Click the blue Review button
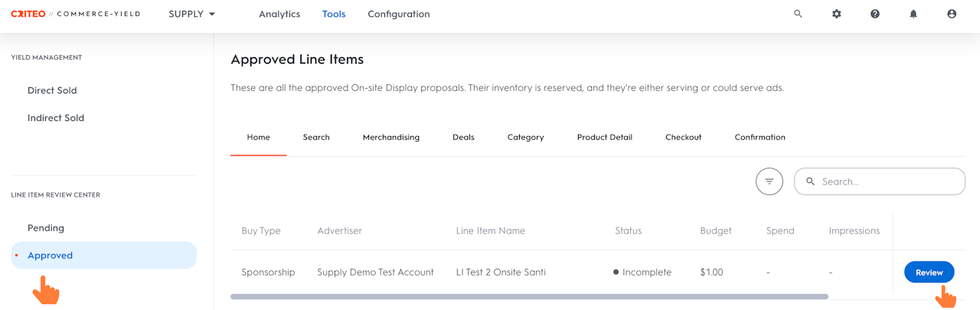This screenshot has height=310, width=980. (929, 272)
